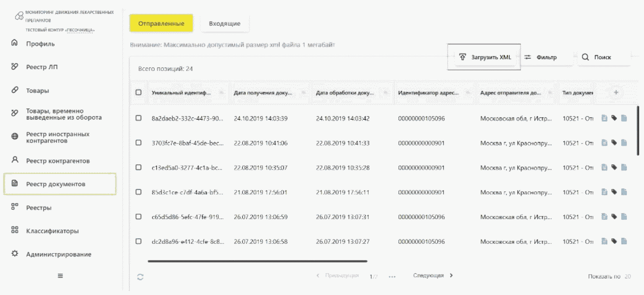This screenshot has height=295, width=644.
Task: Open sort menu on Уникальный идентиф... column
Action: click(x=222, y=93)
